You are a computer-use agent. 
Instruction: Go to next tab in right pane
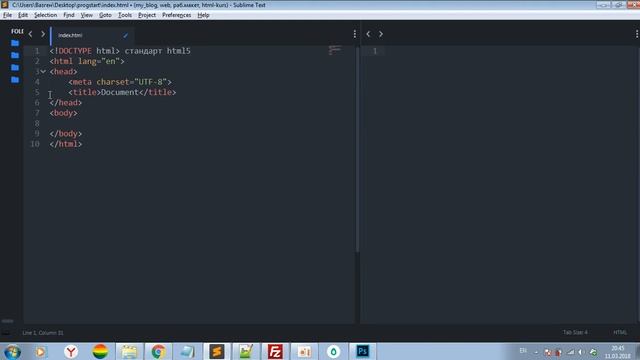381,34
